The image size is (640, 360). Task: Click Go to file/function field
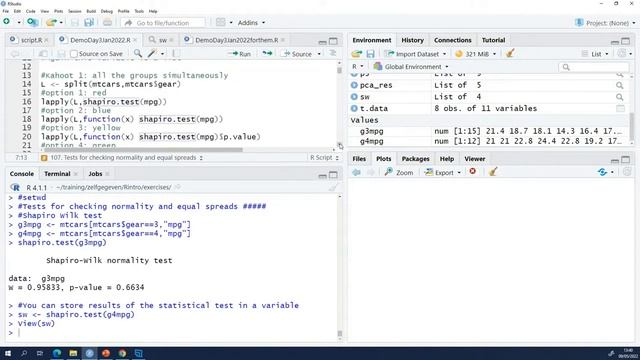pyautogui.click(x=163, y=23)
